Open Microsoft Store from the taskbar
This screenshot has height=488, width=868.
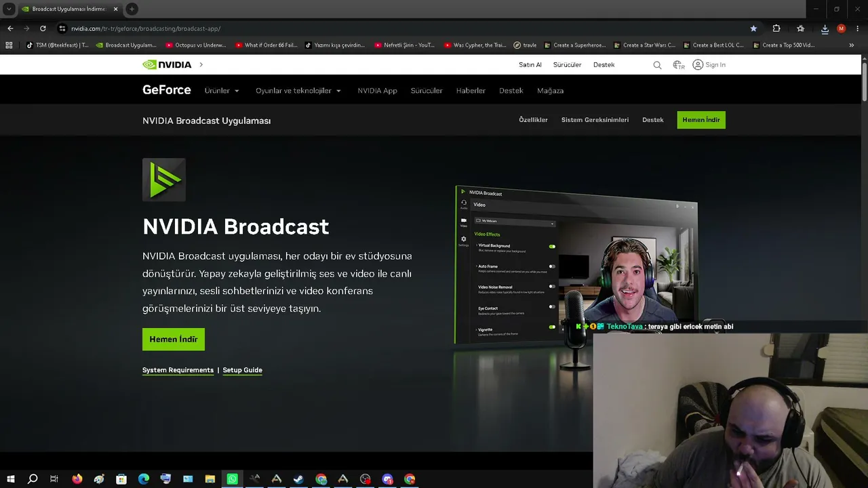pyautogui.click(x=121, y=479)
